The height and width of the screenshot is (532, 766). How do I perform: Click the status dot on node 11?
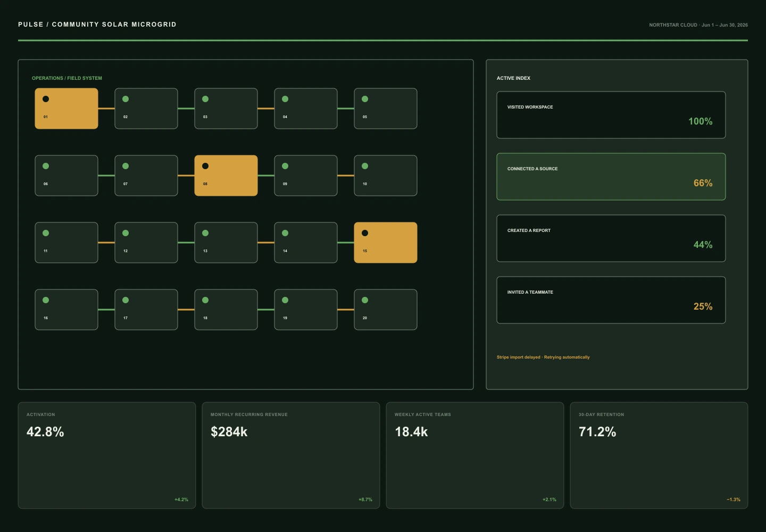point(46,233)
